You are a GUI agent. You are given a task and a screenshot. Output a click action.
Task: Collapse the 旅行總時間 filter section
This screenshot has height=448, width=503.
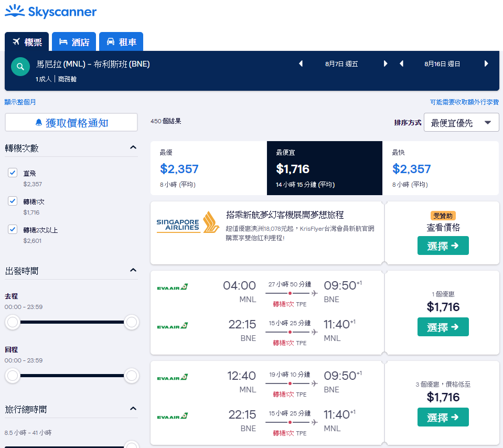[133, 409]
